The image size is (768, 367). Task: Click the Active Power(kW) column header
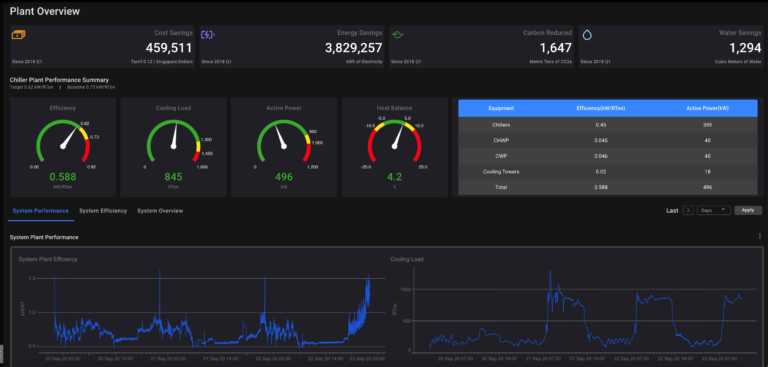tap(707, 108)
